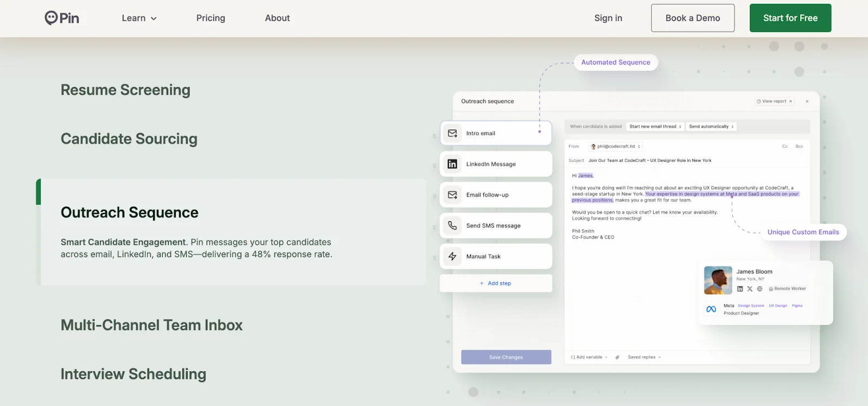This screenshot has height=406, width=868.
Task: Click the Manual Task lightning icon
Action: tap(452, 256)
